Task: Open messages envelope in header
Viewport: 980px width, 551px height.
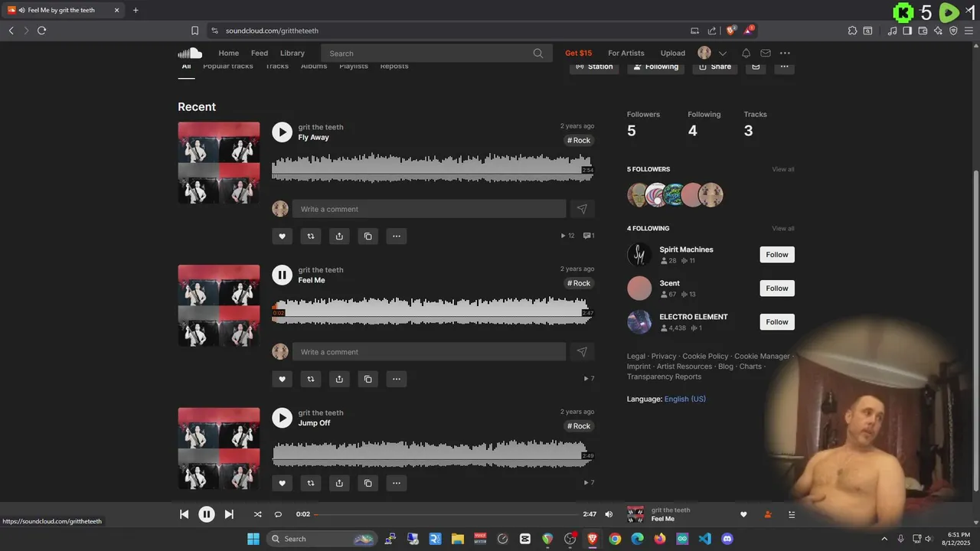Action: pos(766,53)
